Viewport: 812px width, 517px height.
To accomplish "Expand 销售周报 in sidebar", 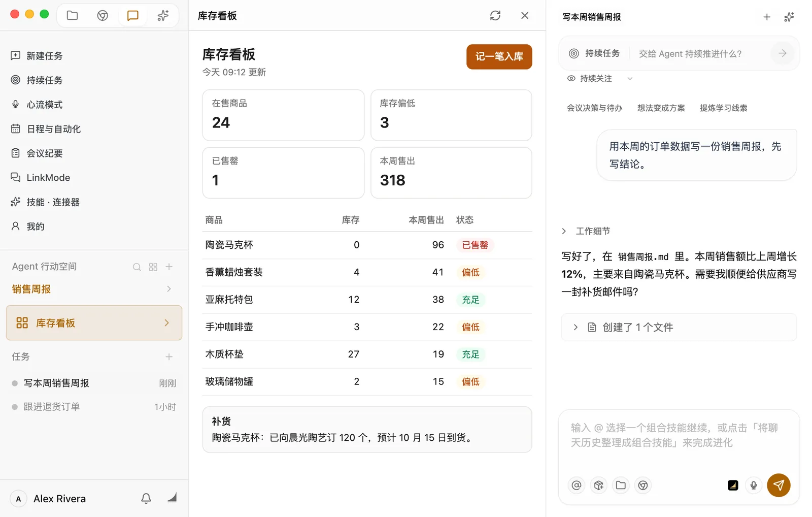I will pyautogui.click(x=169, y=289).
